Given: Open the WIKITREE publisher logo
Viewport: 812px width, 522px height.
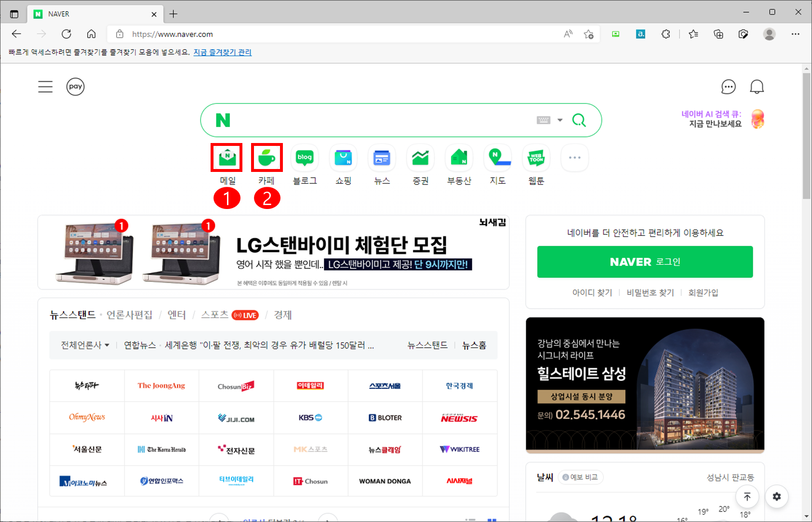Looking at the screenshot, I should (460, 449).
